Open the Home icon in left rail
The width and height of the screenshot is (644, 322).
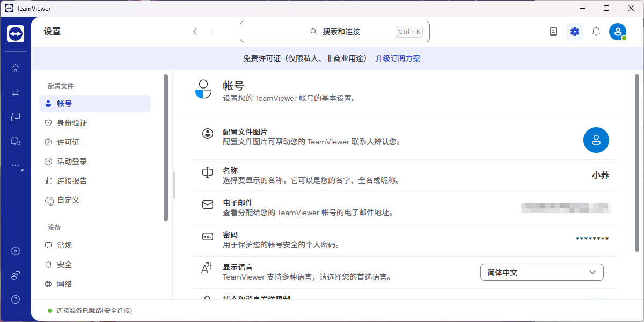point(16,68)
